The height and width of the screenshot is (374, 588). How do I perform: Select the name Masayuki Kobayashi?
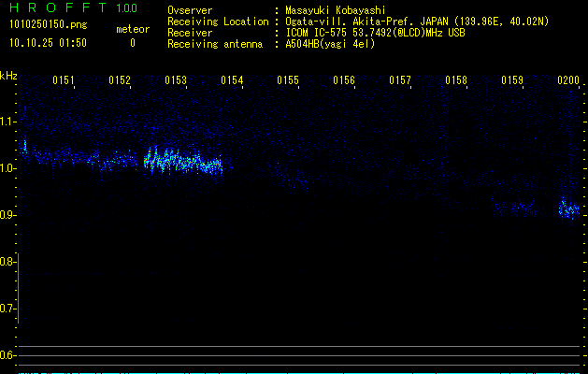[x=336, y=10]
